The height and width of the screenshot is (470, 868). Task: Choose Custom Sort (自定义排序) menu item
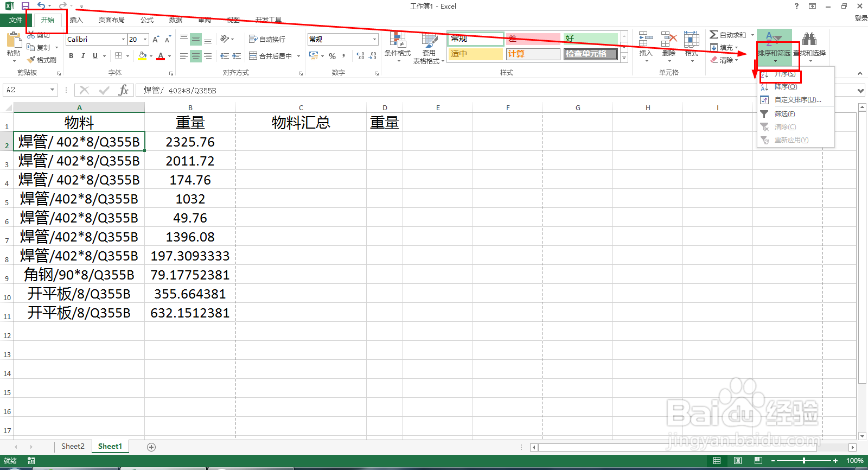click(795, 100)
